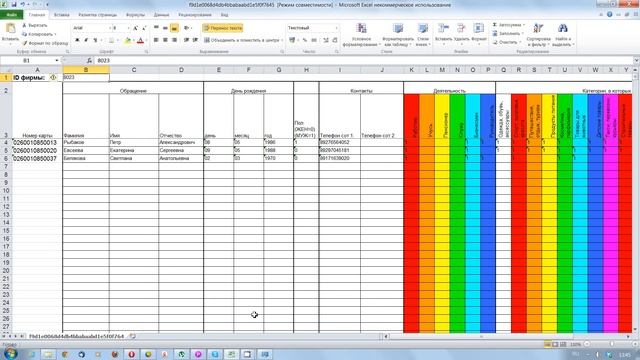The height and width of the screenshot is (360, 640).
Task: Switch to the Вид tab
Action: click(x=224, y=15)
